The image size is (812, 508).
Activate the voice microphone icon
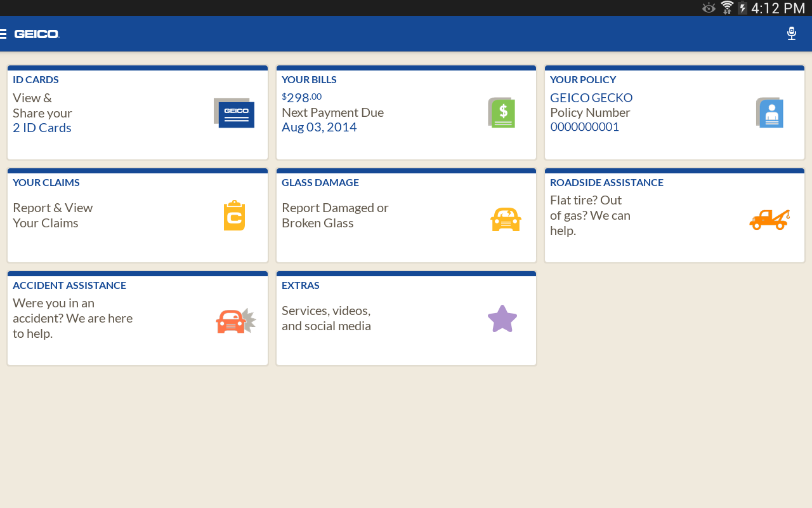791,34
